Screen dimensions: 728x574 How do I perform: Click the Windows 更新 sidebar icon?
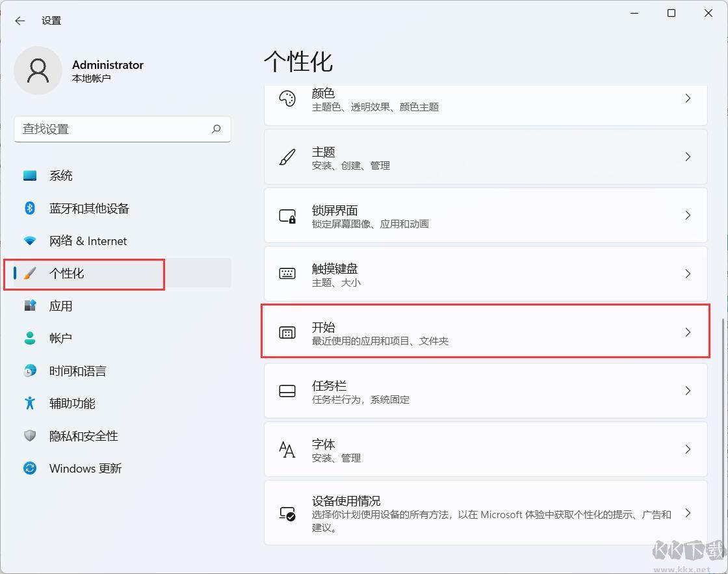(x=30, y=468)
